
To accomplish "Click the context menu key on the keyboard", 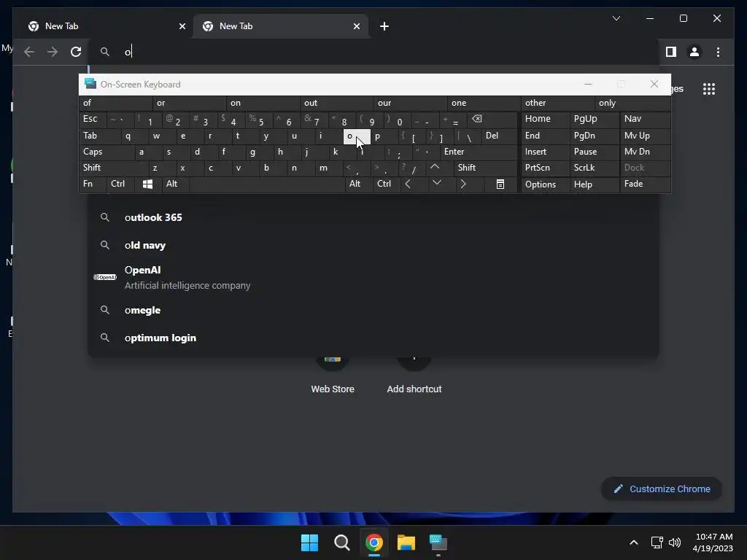I will coord(500,184).
